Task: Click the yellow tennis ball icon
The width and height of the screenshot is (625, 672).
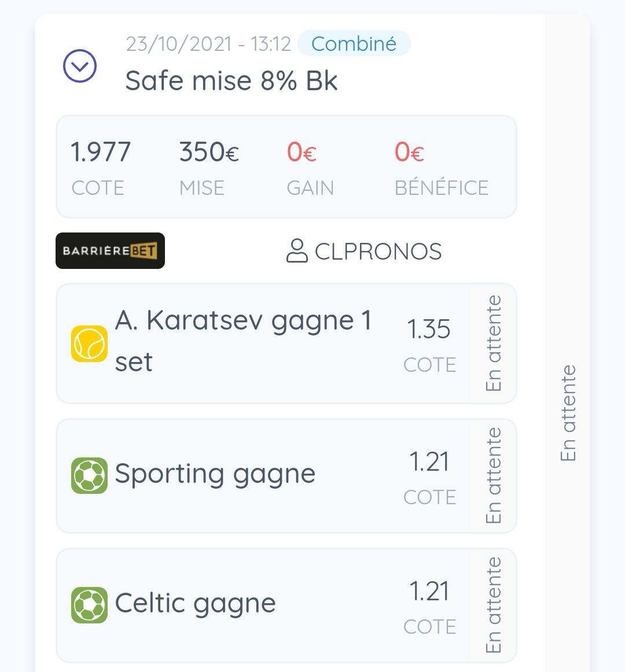Action: [89, 344]
